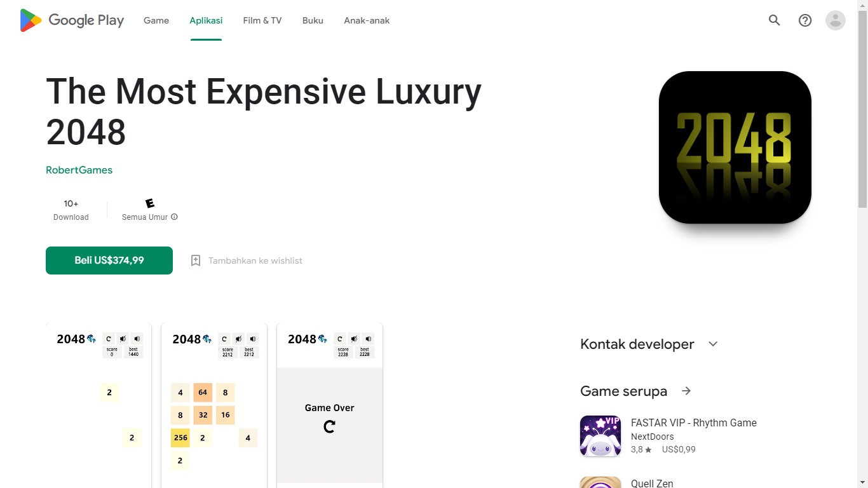Screen dimensions: 868x488
Task: Click the FASTAR VIP game icon
Action: click(600, 436)
